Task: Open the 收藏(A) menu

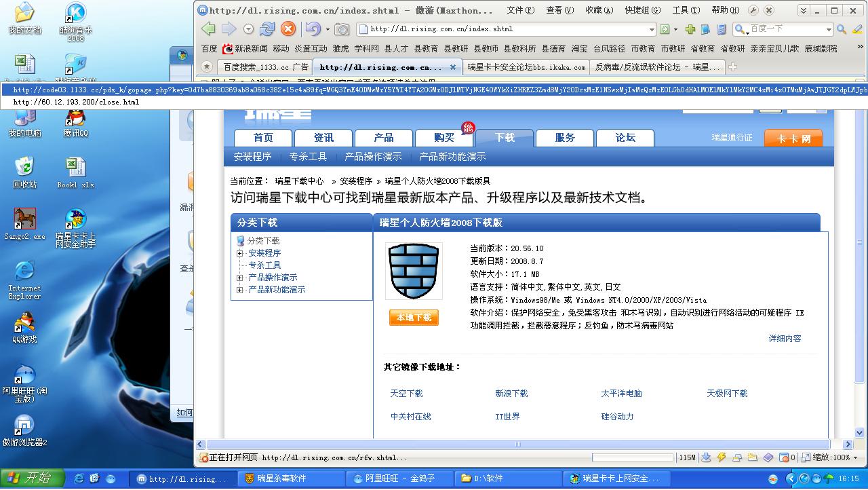Action: 599,10
